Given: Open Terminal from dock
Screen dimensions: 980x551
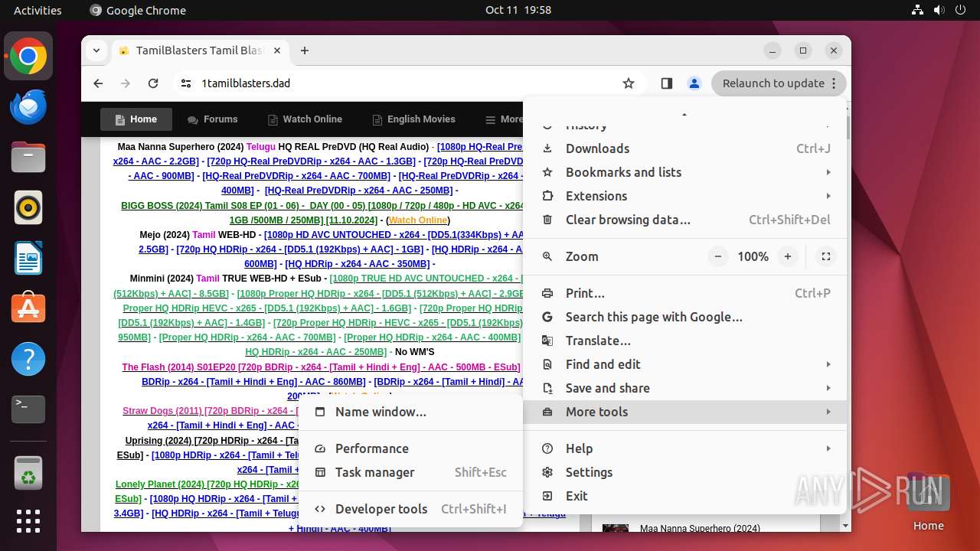Looking at the screenshot, I should pos(28,409).
